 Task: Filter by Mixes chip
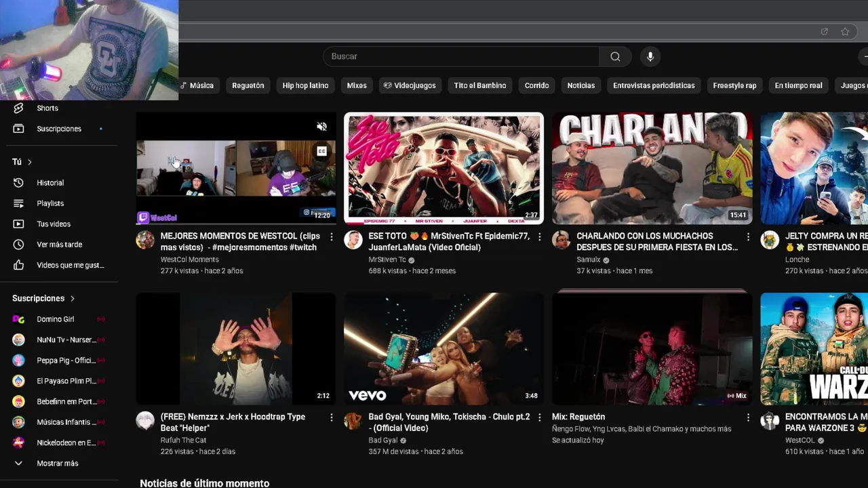click(x=357, y=85)
